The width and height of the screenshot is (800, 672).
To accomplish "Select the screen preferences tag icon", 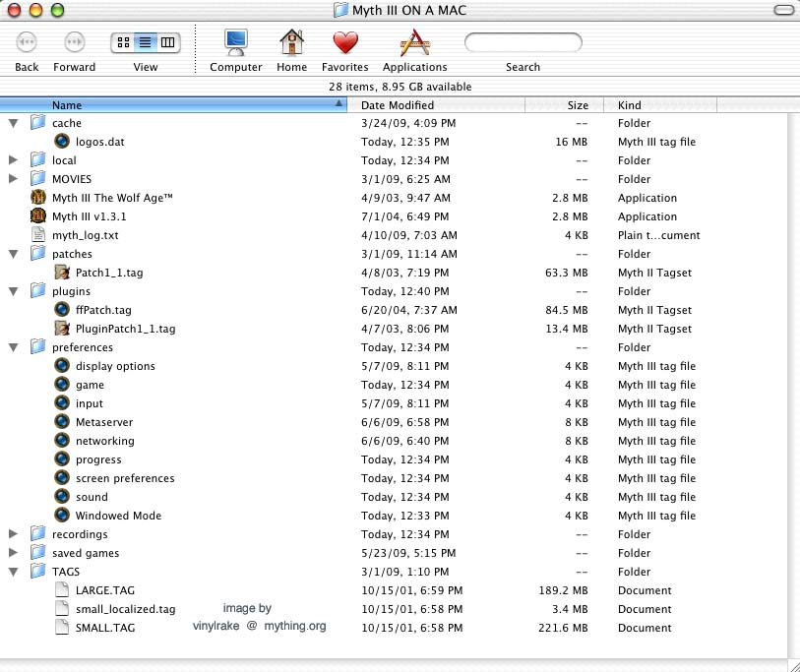I will 62,477.
